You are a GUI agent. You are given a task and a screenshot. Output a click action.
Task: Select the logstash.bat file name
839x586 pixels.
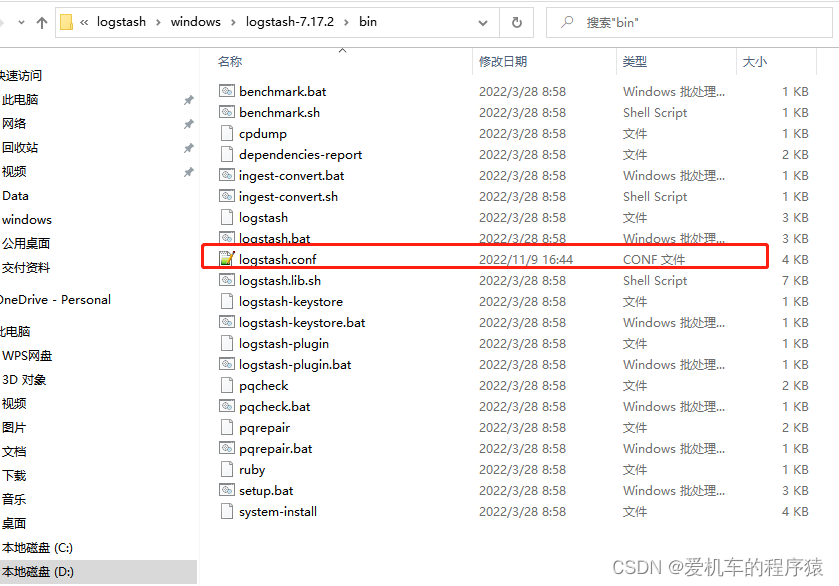point(274,239)
